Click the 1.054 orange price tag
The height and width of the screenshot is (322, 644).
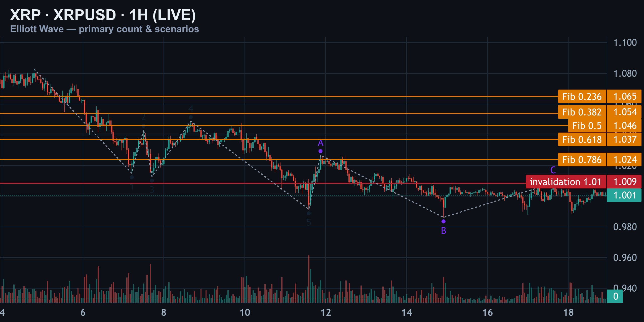tap(624, 112)
